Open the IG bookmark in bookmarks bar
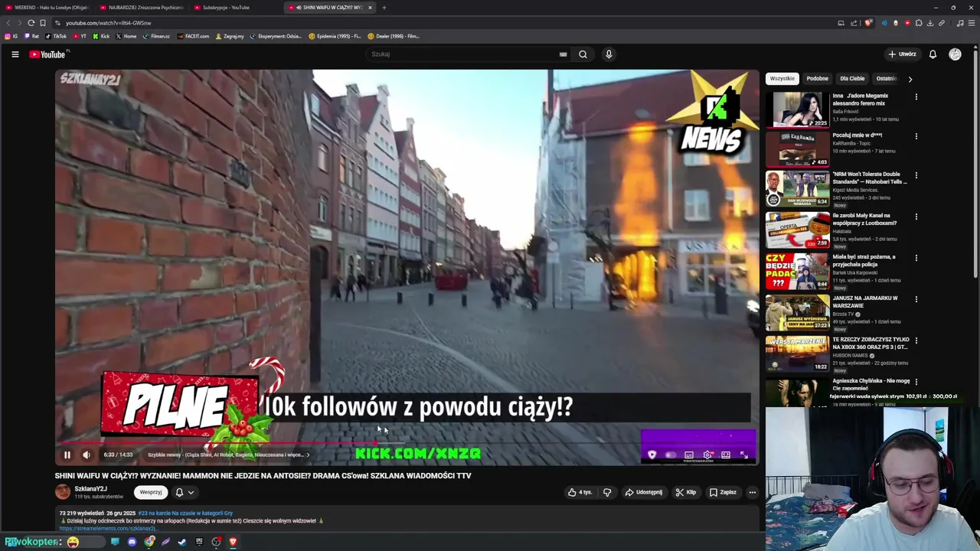This screenshot has width=980, height=551. (x=11, y=36)
